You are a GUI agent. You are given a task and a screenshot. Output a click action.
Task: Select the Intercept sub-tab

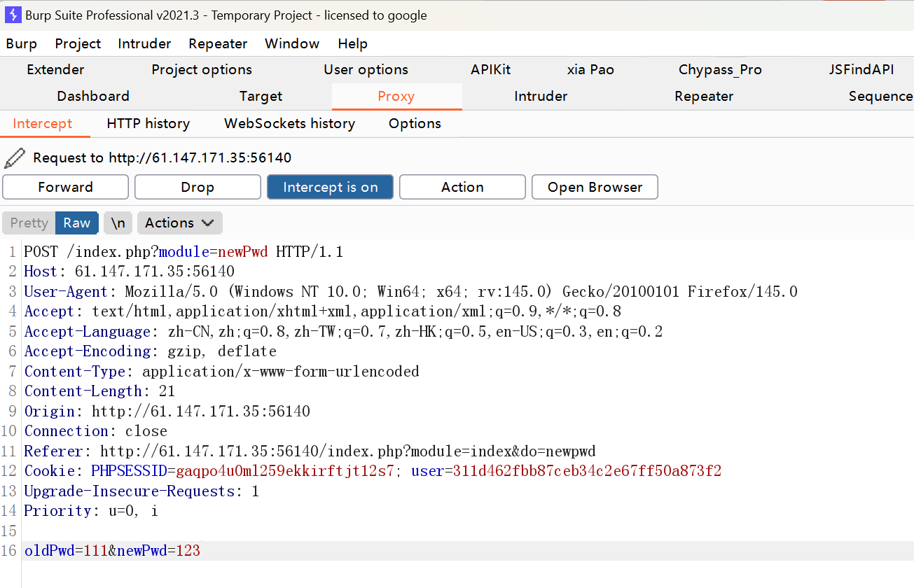point(43,123)
